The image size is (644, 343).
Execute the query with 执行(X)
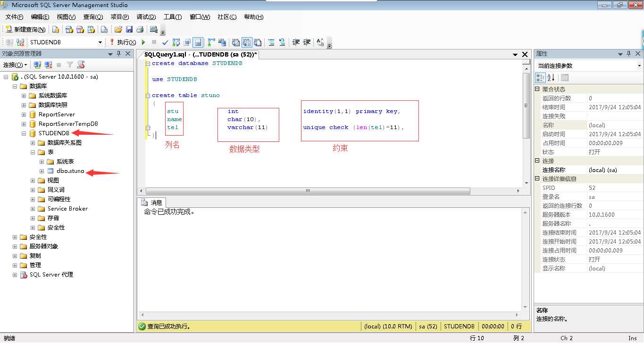(123, 42)
